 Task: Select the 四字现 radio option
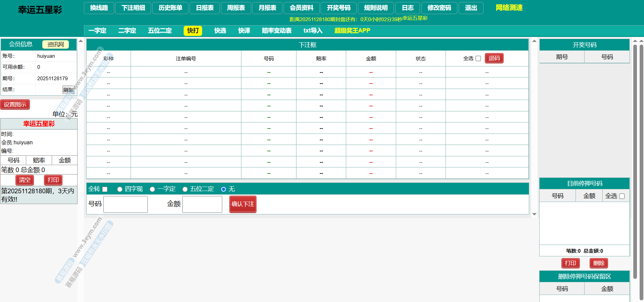[120, 189]
